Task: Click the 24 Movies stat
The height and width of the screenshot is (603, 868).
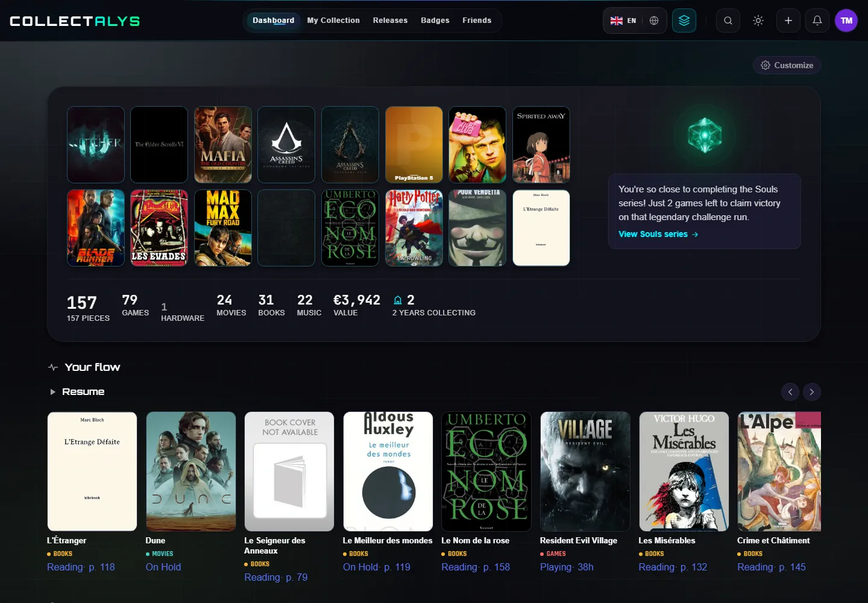Action: [x=231, y=305]
